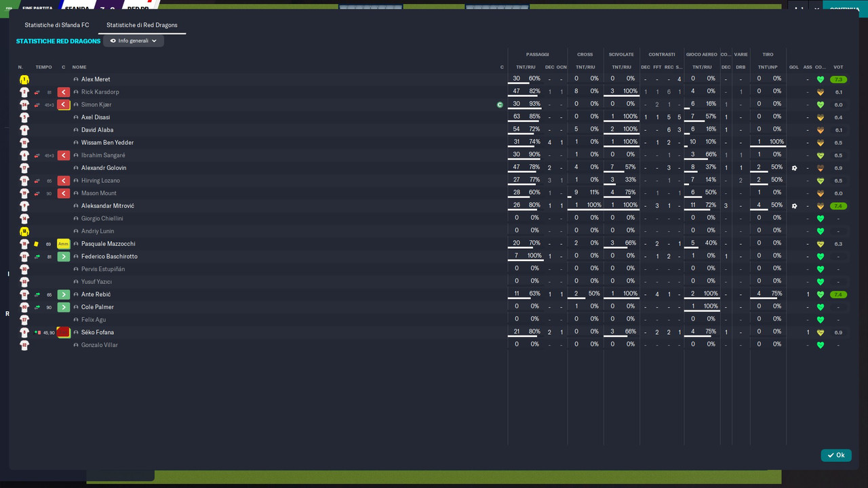
Task: Click the green substituted-on chevron for Federico Baschirotto
Action: pos(63,257)
